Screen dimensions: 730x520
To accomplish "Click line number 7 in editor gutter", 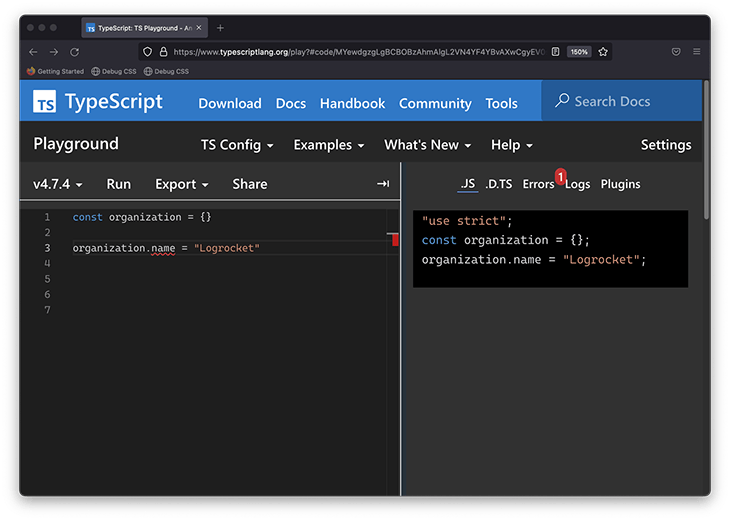I will [x=47, y=310].
